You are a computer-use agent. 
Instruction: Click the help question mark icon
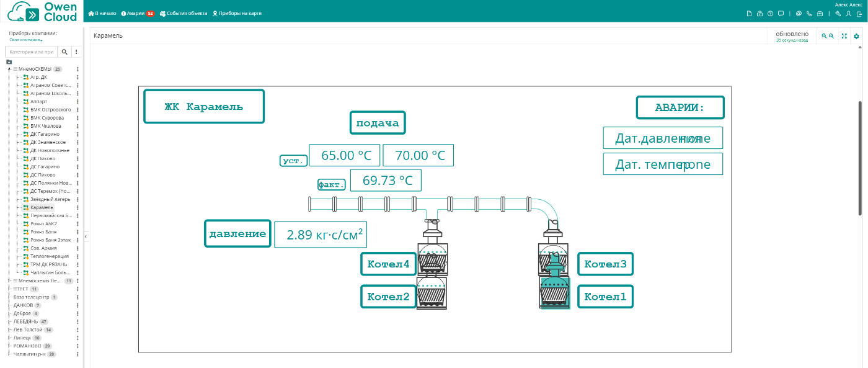(x=770, y=13)
